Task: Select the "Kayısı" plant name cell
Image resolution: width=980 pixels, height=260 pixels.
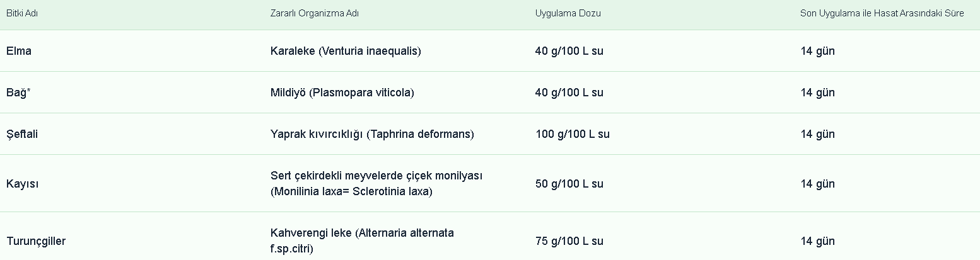Action: [x=21, y=184]
